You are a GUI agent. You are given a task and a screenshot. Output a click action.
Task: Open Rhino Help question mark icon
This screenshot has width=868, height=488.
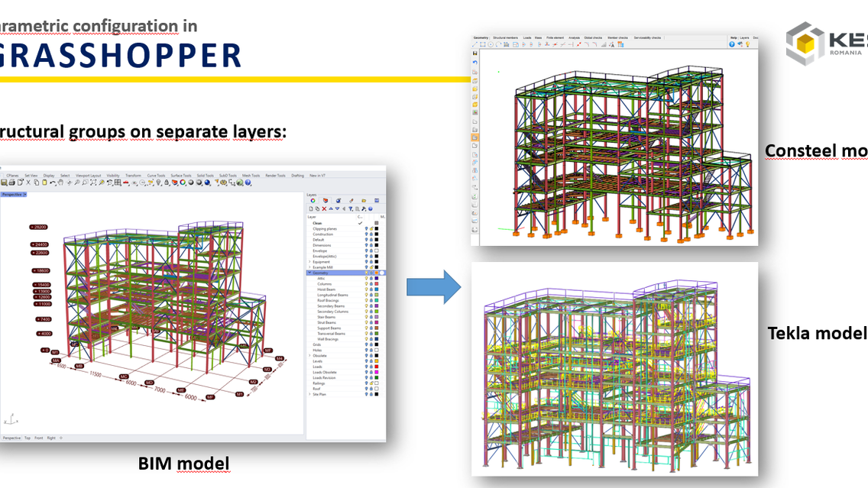(248, 182)
